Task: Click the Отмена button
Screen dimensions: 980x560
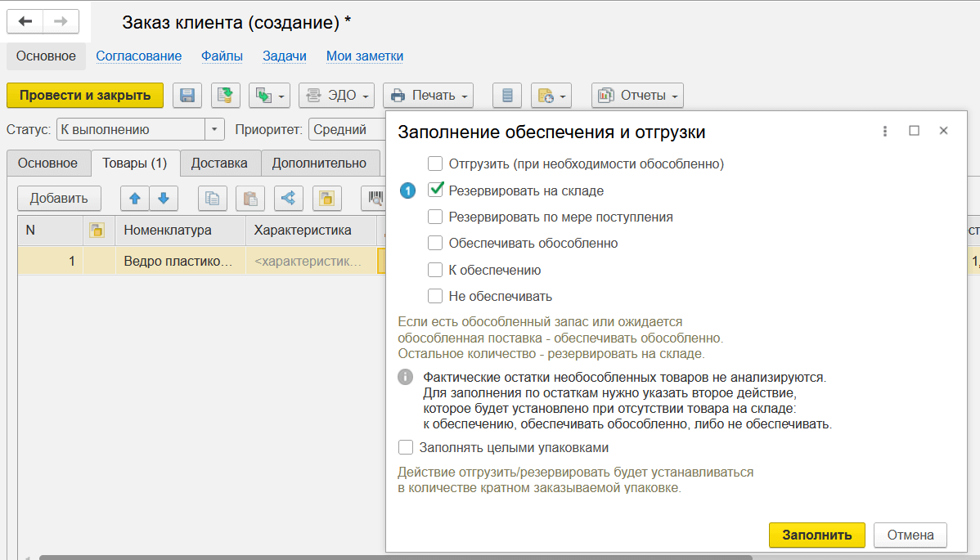Action: (910, 535)
